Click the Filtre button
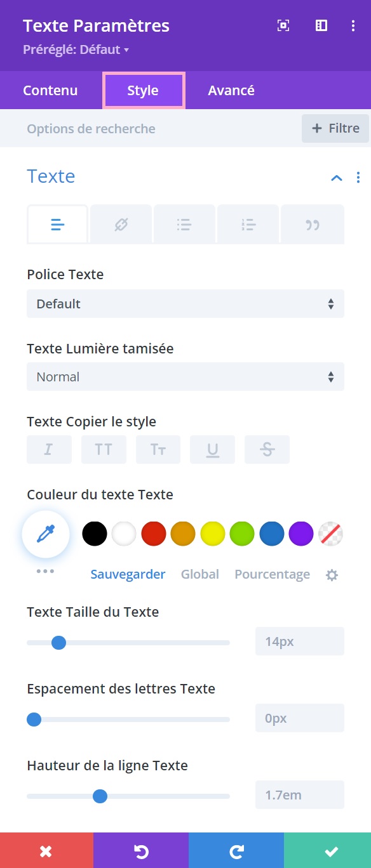Viewport: 371px width, 868px height. (335, 128)
